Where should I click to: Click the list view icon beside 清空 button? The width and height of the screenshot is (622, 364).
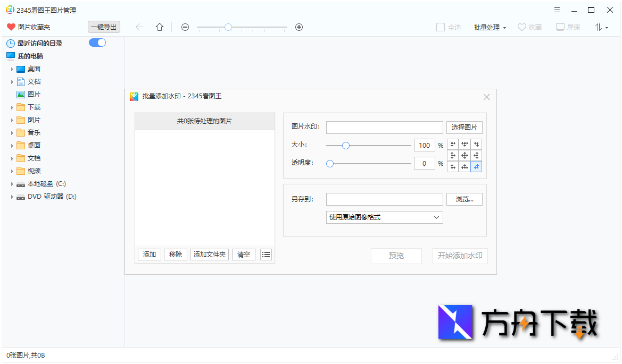pyautogui.click(x=266, y=255)
